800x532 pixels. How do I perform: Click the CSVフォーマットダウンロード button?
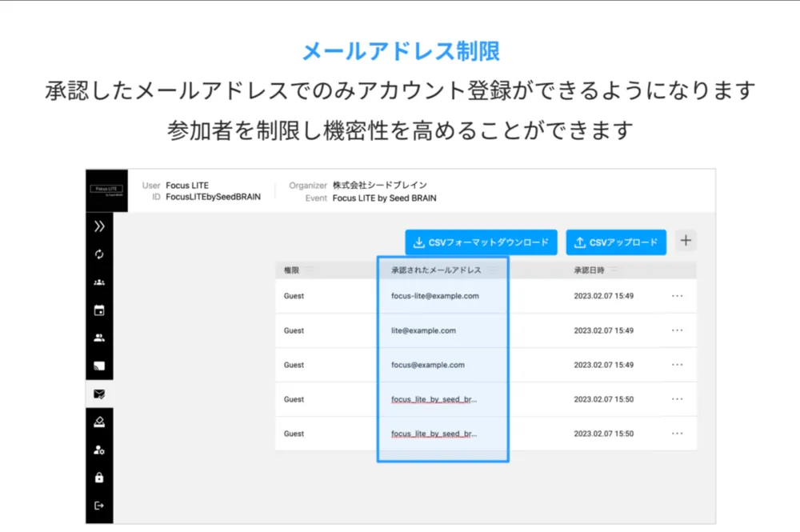[x=481, y=242]
